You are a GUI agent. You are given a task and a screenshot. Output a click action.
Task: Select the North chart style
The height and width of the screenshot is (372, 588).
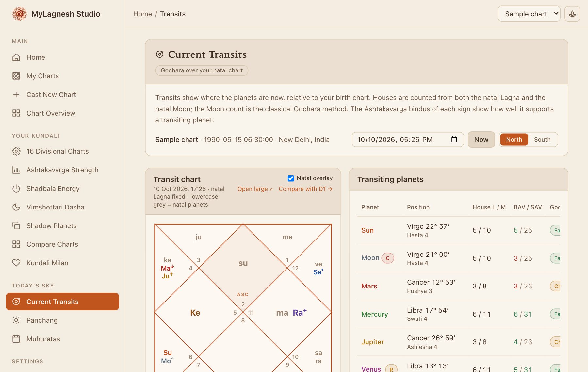[x=514, y=140]
